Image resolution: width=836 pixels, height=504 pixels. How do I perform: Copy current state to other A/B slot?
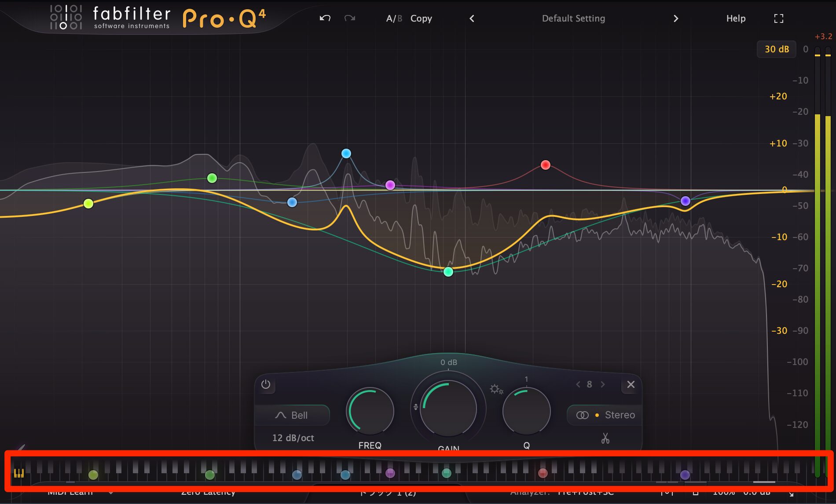coord(421,18)
